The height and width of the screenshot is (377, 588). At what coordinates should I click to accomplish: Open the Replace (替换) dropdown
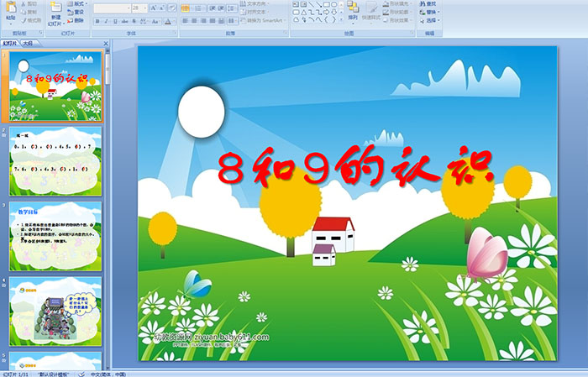(430, 12)
